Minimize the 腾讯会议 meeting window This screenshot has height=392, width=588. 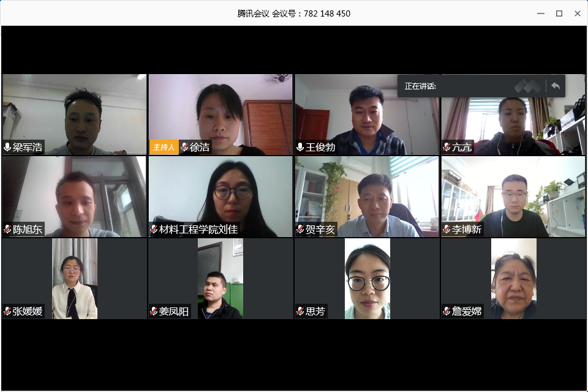coord(540,13)
